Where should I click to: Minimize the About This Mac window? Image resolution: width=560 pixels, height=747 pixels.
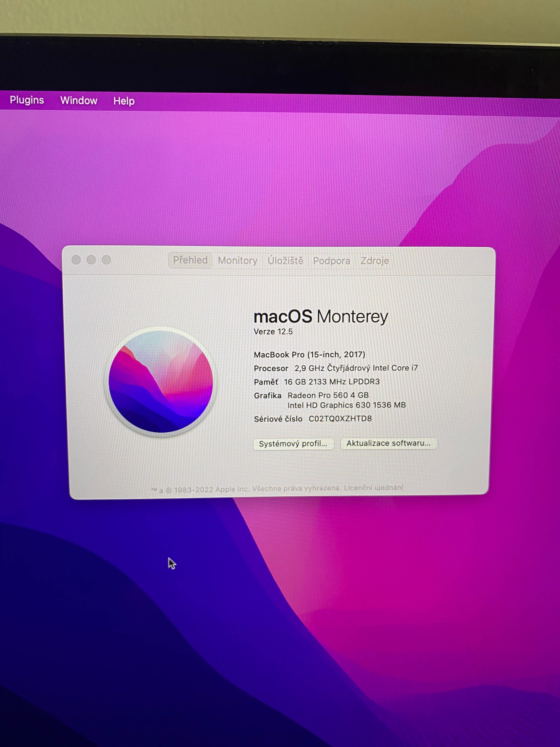pyautogui.click(x=91, y=260)
